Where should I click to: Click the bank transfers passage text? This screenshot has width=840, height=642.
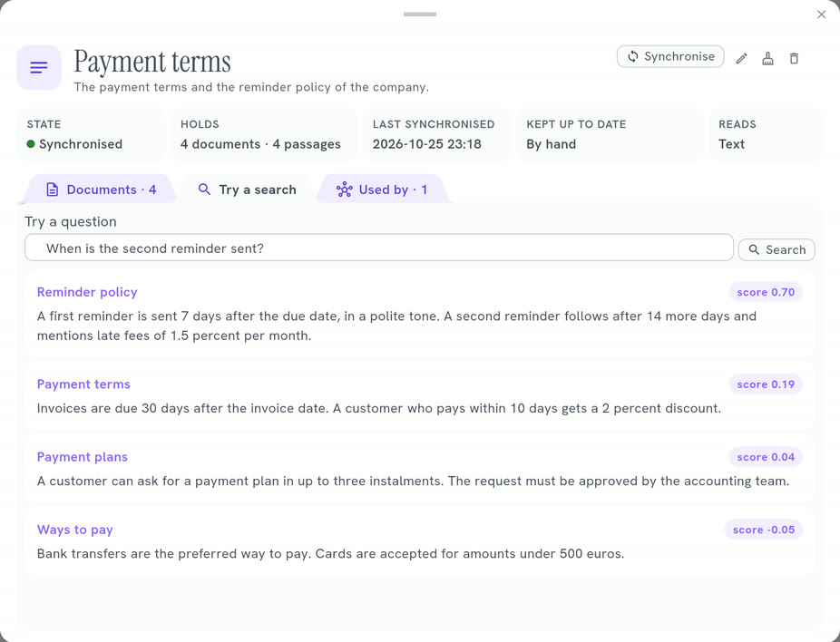pos(330,554)
